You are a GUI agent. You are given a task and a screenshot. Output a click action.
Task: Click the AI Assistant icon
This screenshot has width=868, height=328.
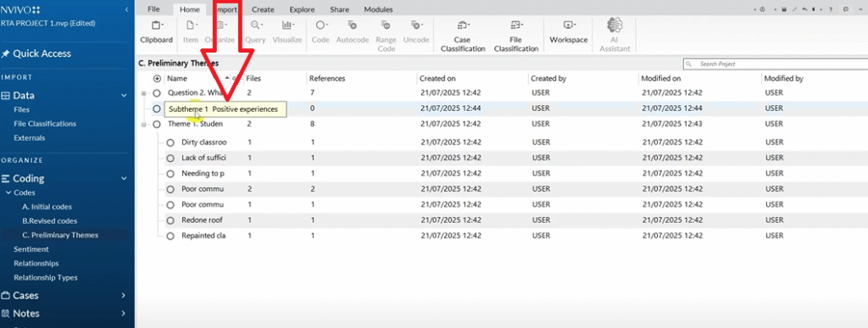tap(614, 25)
